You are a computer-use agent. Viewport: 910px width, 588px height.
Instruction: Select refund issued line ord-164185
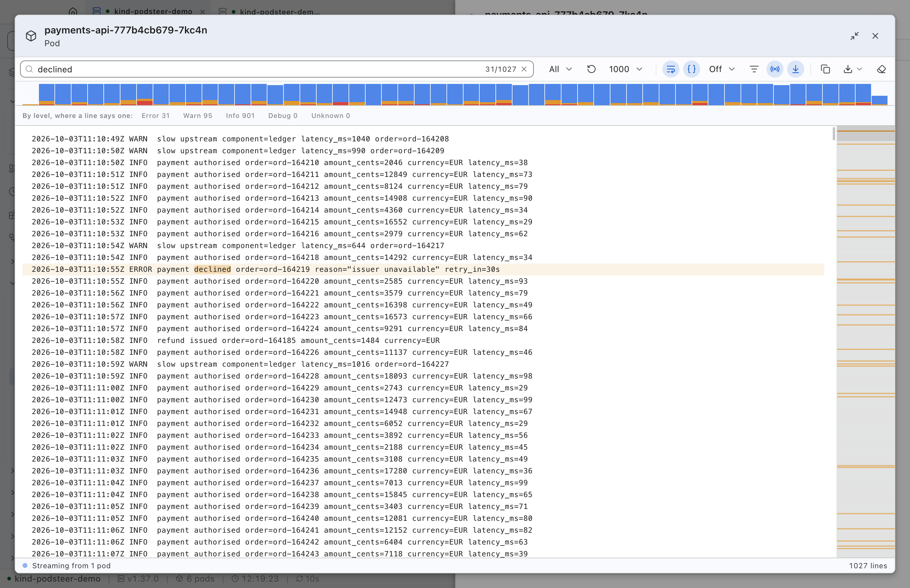click(x=423, y=340)
